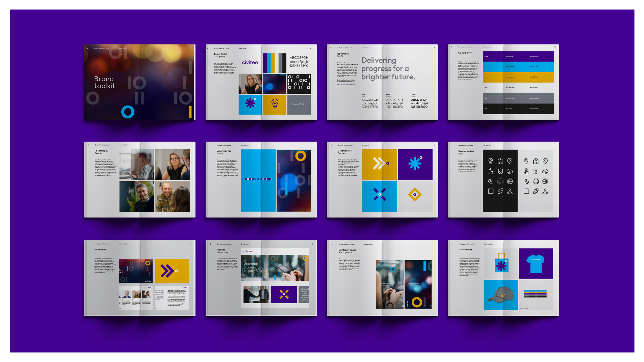This screenshot has height=362, width=644.
Task: Click the location pin icon on black panel
Action: click(x=510, y=161)
